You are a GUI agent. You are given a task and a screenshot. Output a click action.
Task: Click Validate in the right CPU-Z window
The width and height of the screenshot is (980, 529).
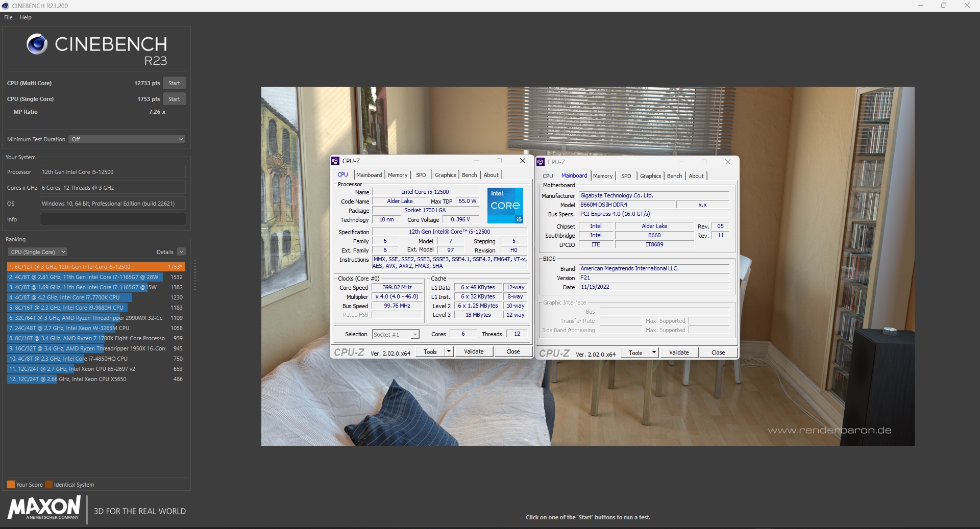(x=679, y=352)
